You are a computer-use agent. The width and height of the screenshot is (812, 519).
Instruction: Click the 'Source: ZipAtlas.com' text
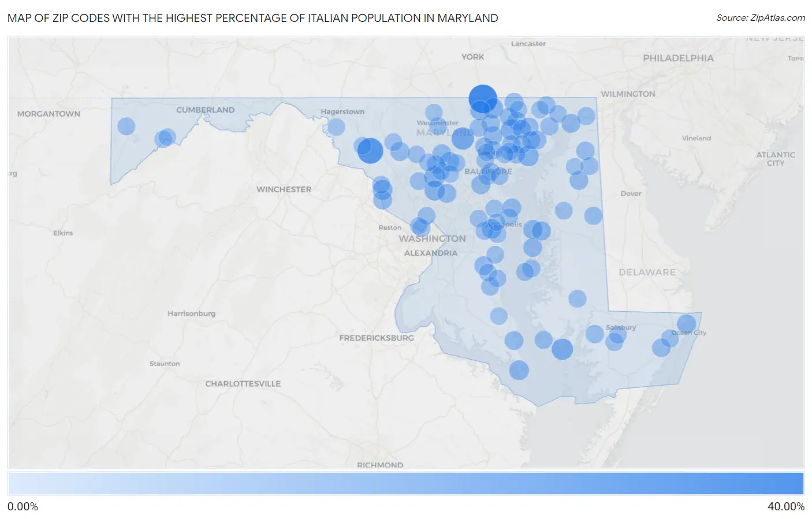[761, 18]
